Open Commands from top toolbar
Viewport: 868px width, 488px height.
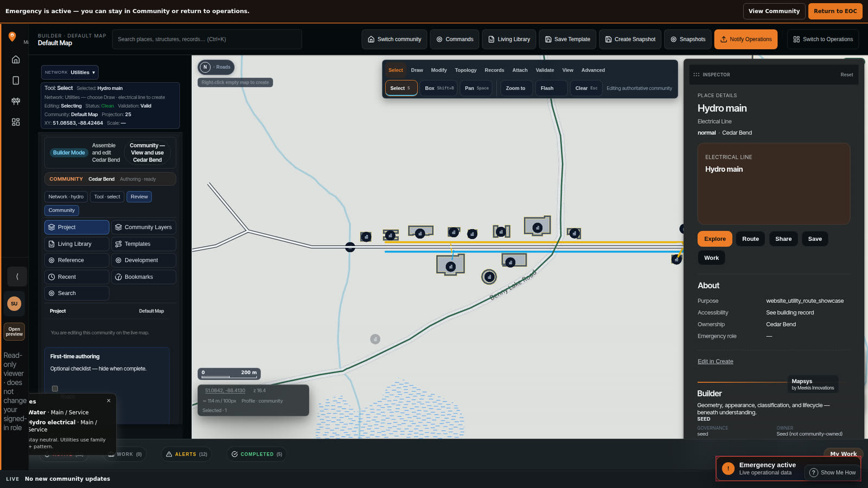click(455, 39)
